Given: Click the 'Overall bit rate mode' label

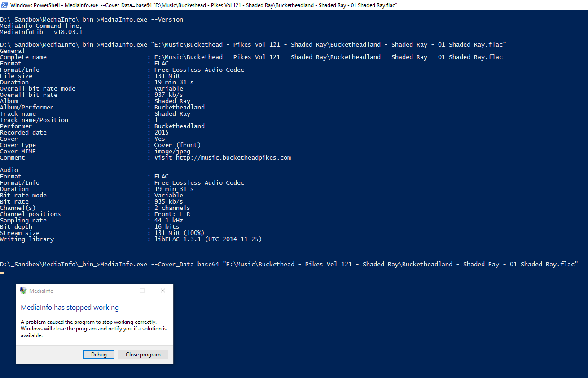Looking at the screenshot, I should [x=38, y=88].
